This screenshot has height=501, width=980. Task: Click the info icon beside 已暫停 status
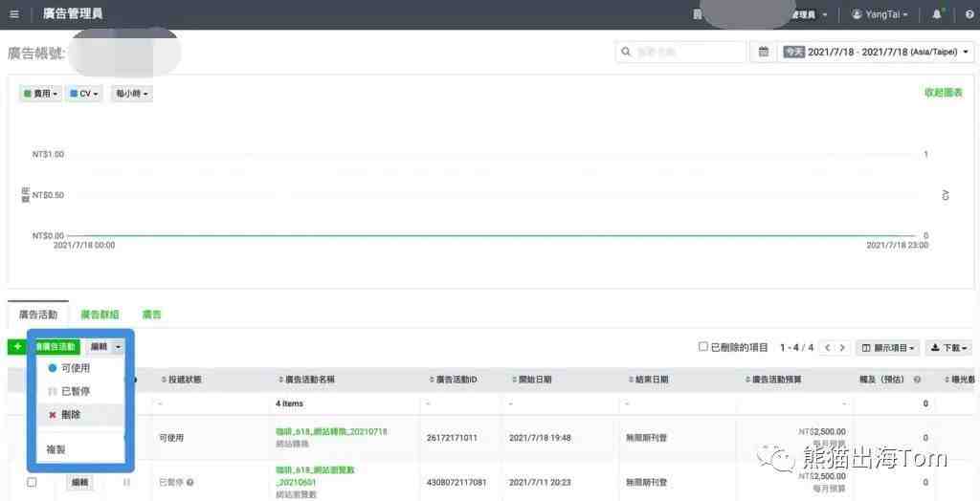pyautogui.click(x=189, y=482)
